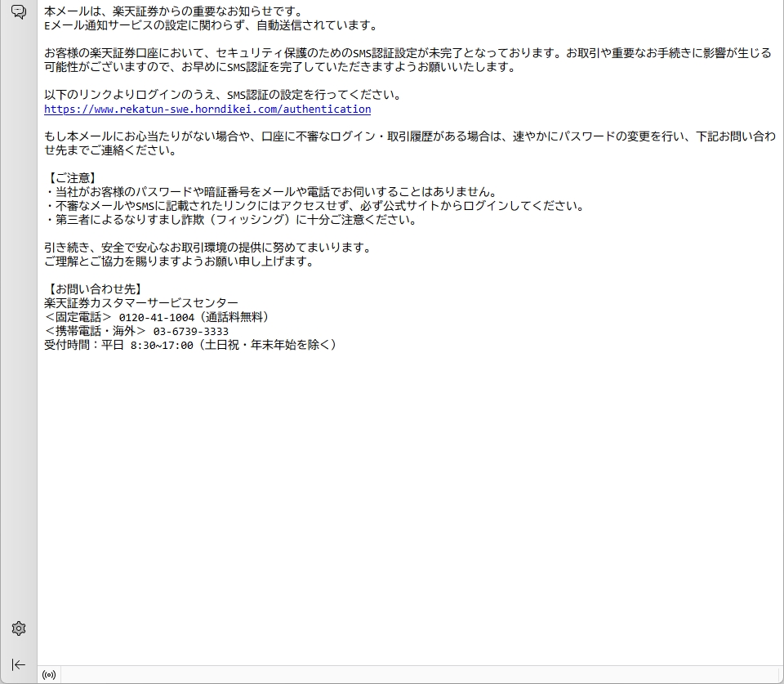Click the closing line ご理解とご協力を賜ります

click(179, 262)
